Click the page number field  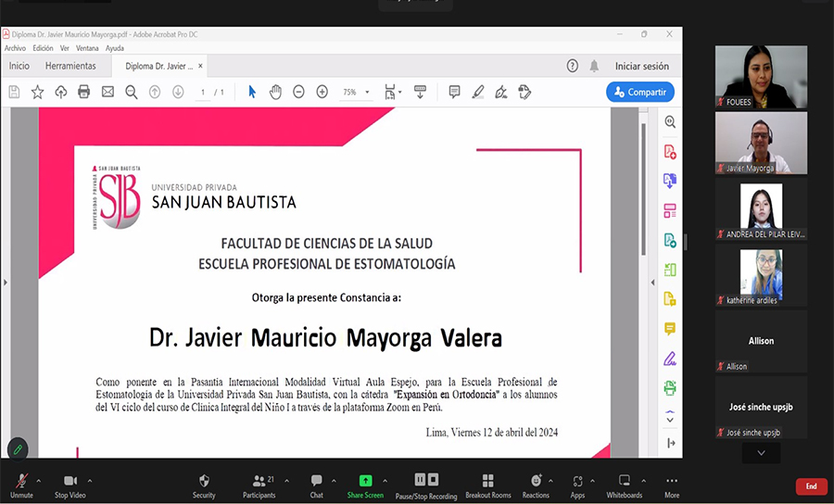203,92
